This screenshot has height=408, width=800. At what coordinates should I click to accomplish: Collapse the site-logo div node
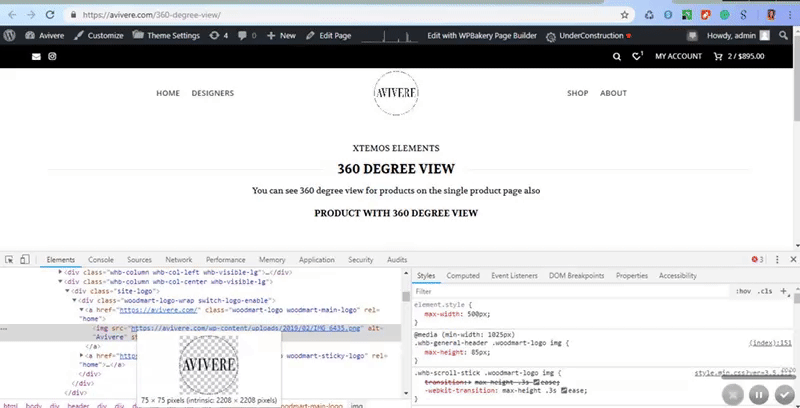[x=68, y=291]
